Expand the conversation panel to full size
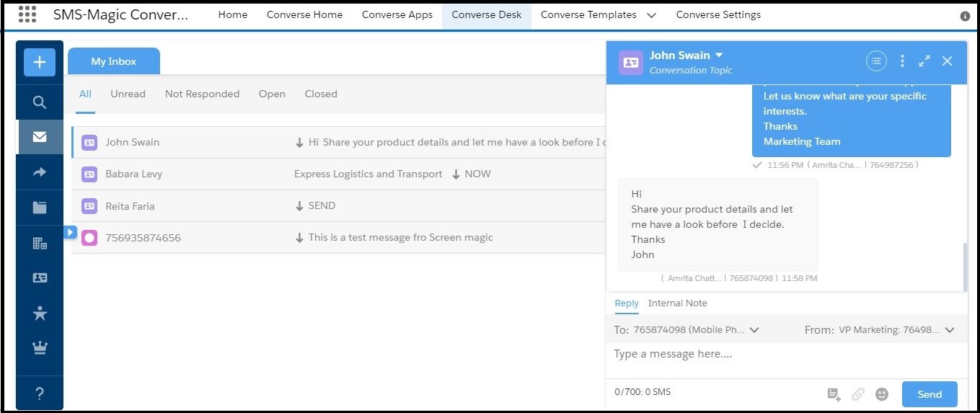980x413 pixels. click(x=924, y=61)
